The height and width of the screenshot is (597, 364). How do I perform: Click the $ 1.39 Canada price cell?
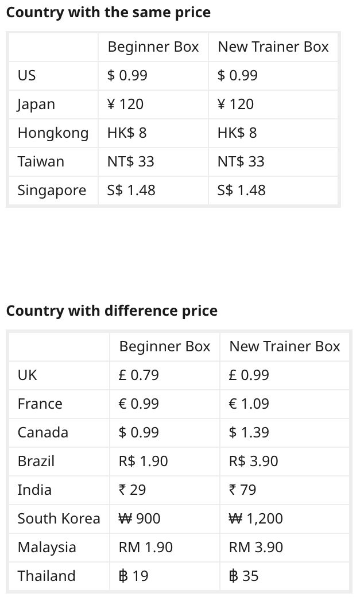(x=249, y=433)
